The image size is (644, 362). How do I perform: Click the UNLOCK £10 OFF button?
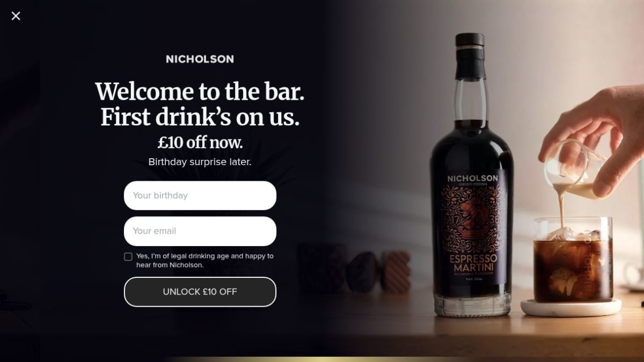click(200, 292)
